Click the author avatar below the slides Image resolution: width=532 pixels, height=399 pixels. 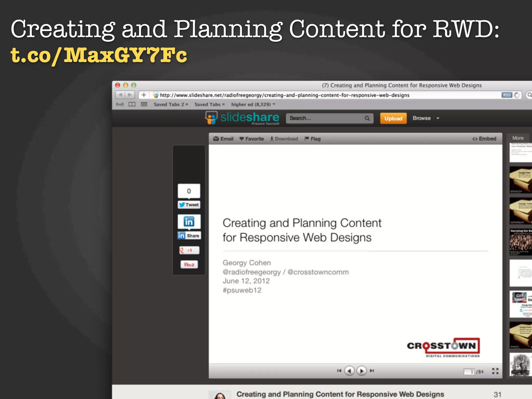tap(220, 395)
